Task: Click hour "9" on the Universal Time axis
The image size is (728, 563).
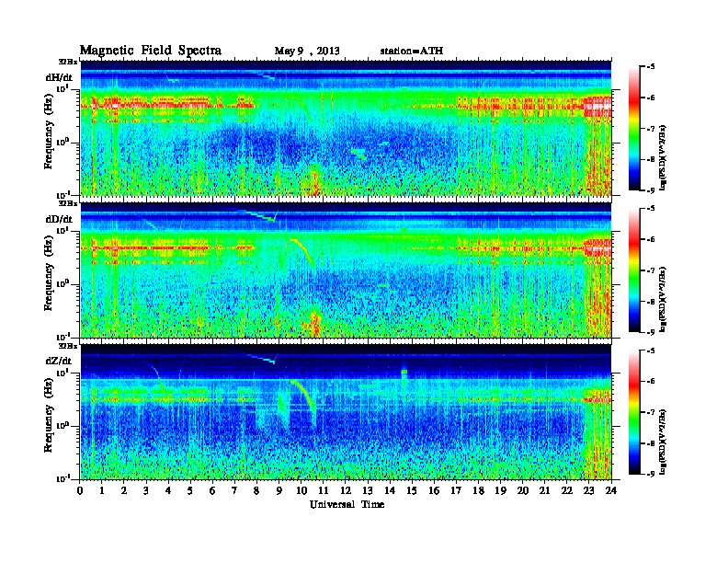Action: pyautogui.click(x=279, y=490)
